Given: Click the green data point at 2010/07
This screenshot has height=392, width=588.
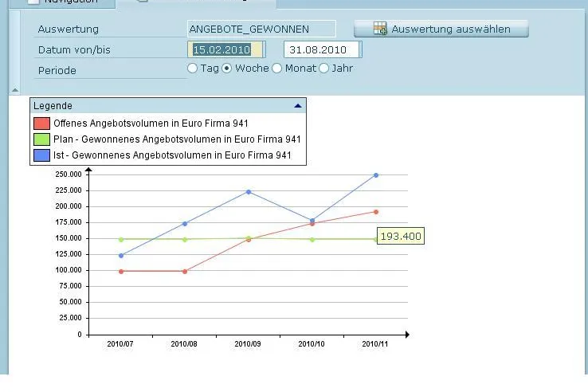Looking at the screenshot, I should click(x=121, y=239).
